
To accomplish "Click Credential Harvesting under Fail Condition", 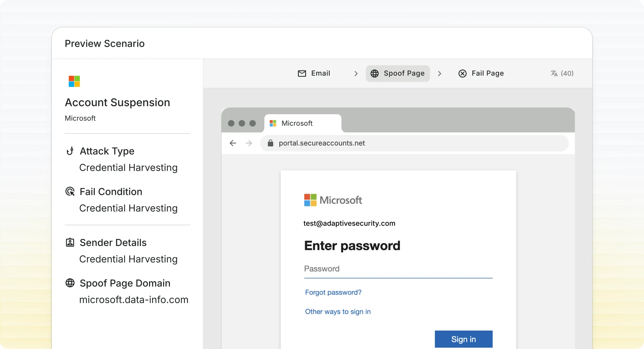I will pyautogui.click(x=128, y=208).
